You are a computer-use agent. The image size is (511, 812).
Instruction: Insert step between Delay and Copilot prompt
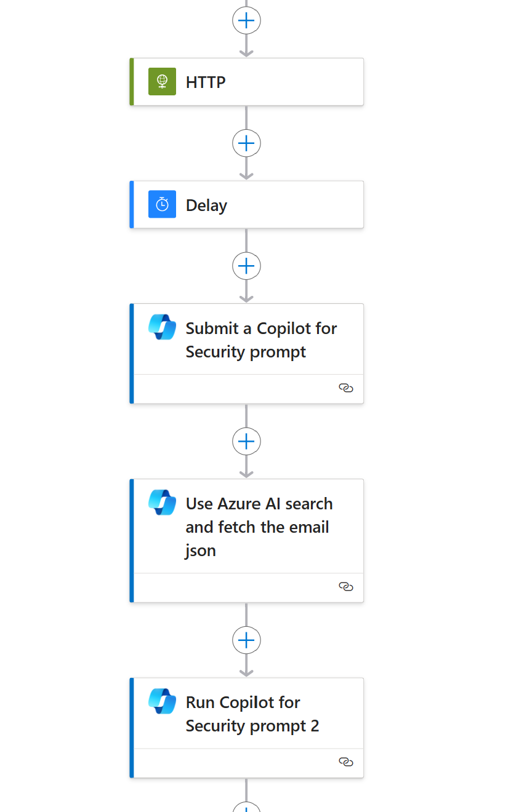pos(246,265)
